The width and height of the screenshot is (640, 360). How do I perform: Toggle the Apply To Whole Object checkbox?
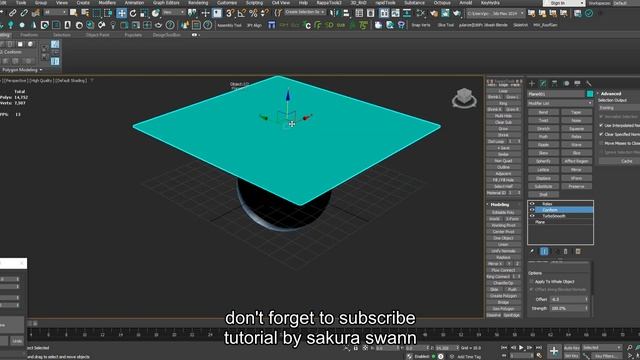531,282
